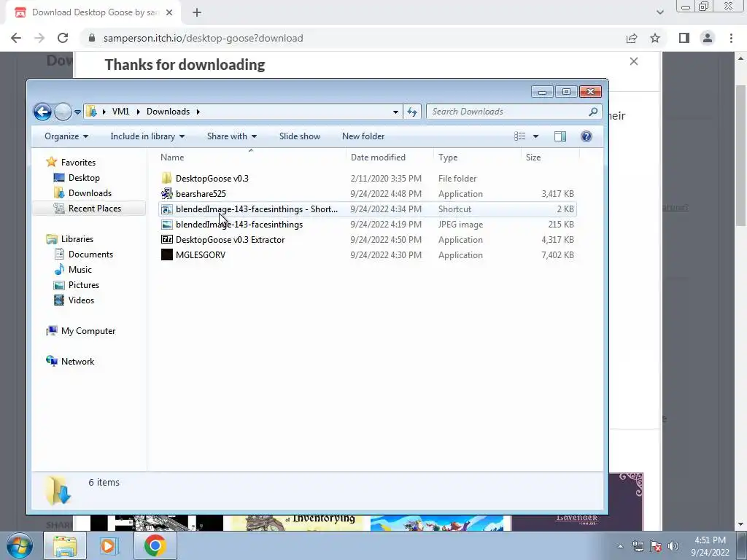
Task: Select My Computer in the sidebar
Action: click(x=88, y=331)
